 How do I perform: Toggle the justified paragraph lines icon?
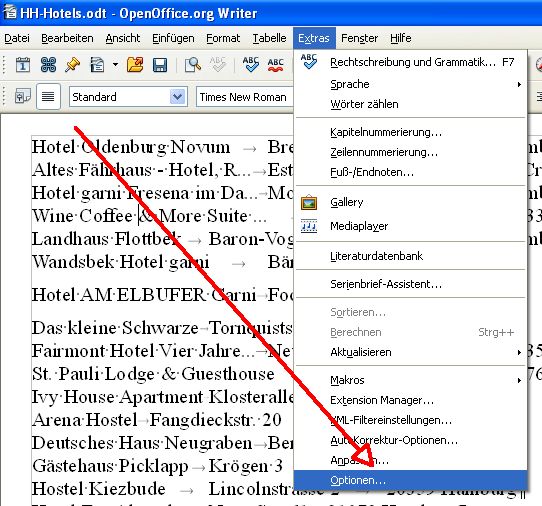(x=48, y=96)
